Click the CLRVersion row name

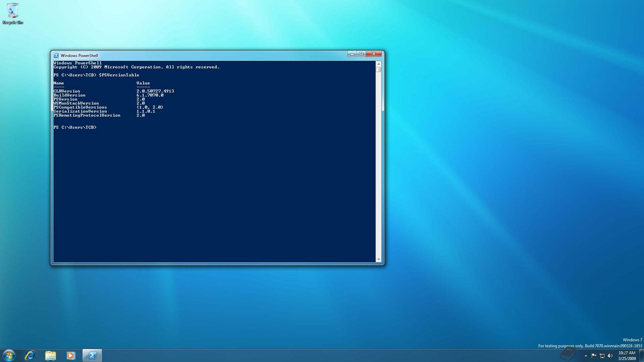[67, 91]
